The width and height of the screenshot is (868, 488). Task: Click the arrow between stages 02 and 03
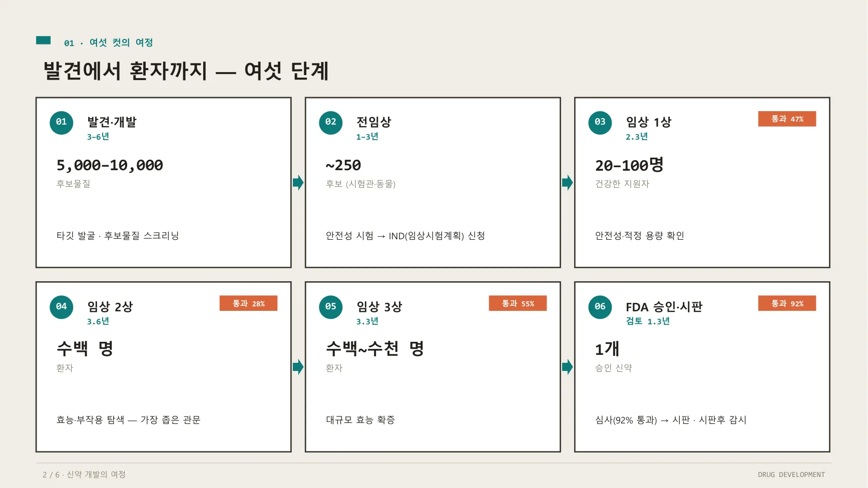coord(568,183)
